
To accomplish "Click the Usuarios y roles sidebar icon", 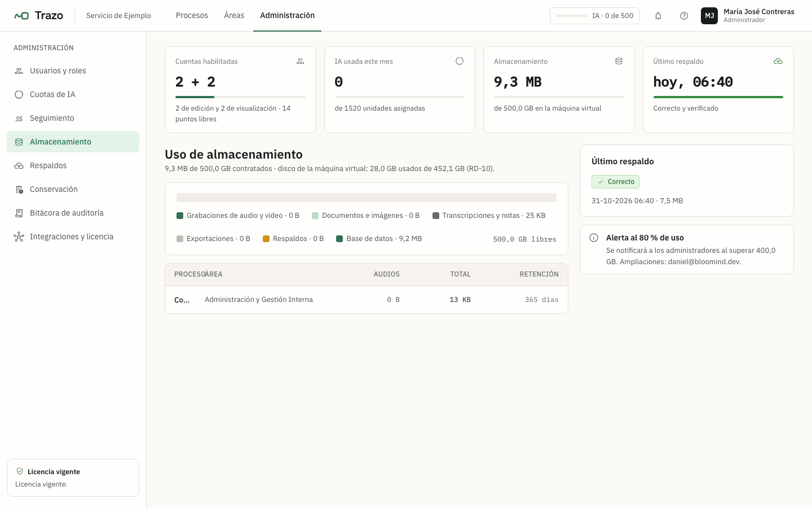I will [19, 71].
